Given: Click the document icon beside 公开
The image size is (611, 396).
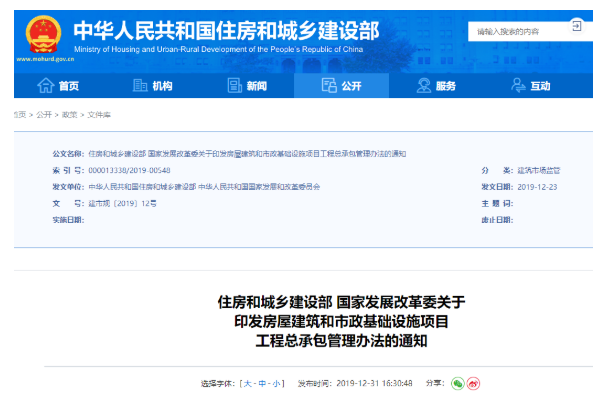Looking at the screenshot, I should (x=329, y=85).
